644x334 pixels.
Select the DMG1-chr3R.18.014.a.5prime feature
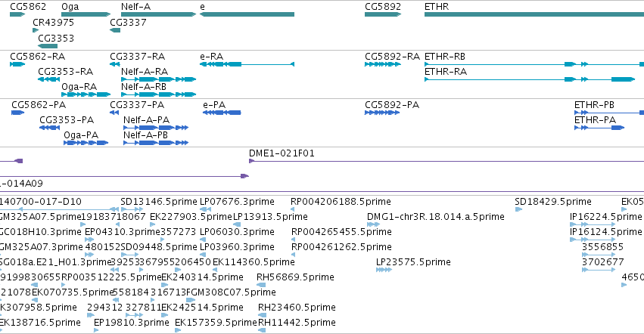pos(373,224)
